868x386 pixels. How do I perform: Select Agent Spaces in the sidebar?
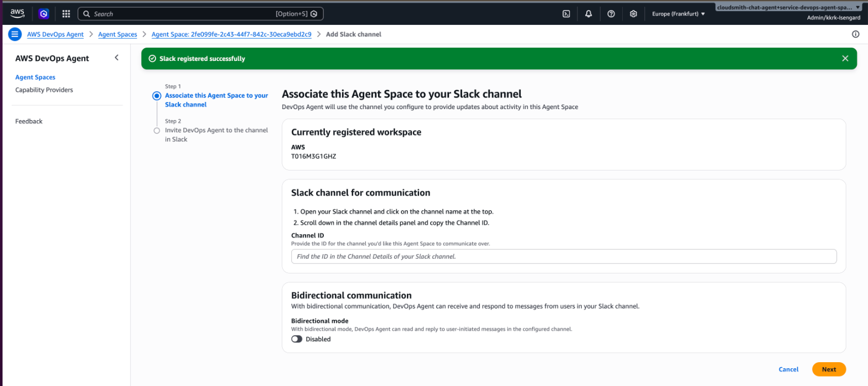pos(35,78)
